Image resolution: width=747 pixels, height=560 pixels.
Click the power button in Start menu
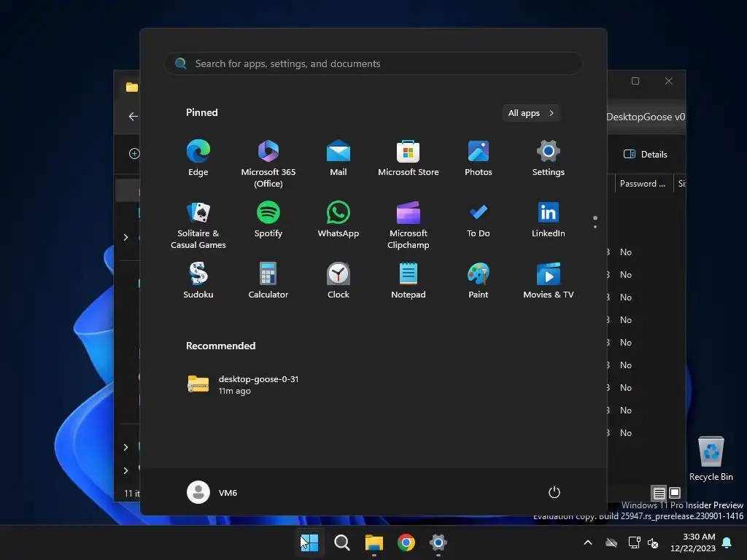tap(554, 492)
